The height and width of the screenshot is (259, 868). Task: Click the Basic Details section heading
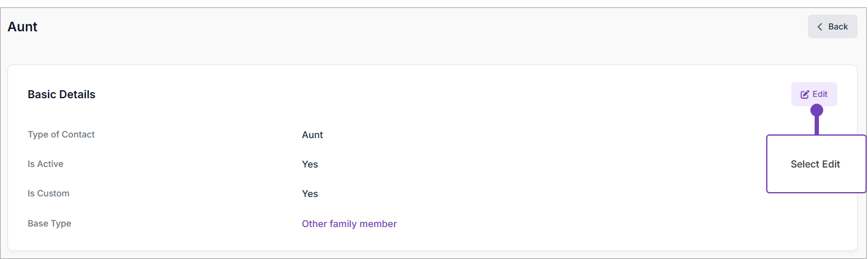[61, 95]
